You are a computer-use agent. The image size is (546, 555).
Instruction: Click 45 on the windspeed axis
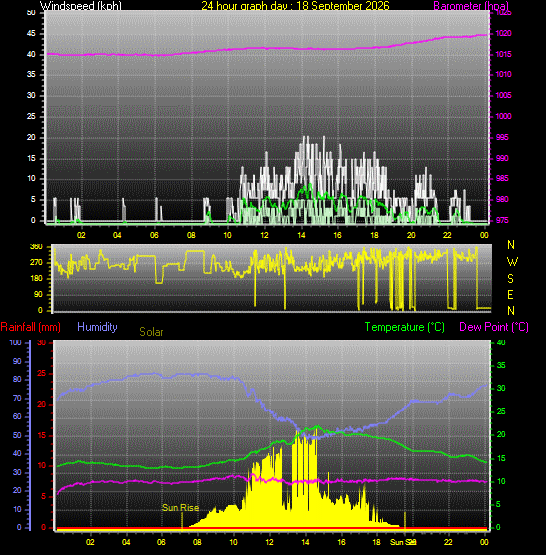31,33
